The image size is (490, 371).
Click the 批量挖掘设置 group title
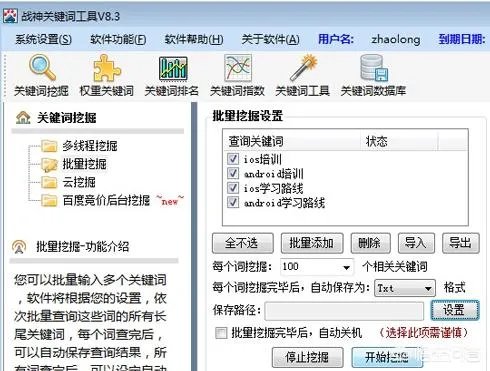click(x=248, y=116)
